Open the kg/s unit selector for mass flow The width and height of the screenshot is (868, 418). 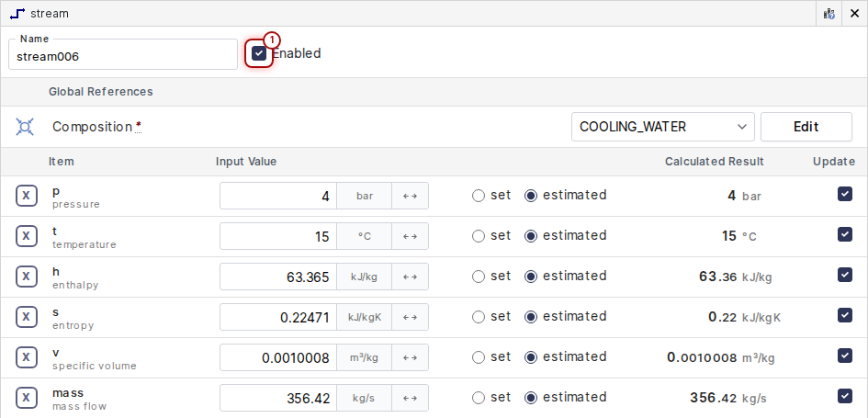click(x=364, y=398)
